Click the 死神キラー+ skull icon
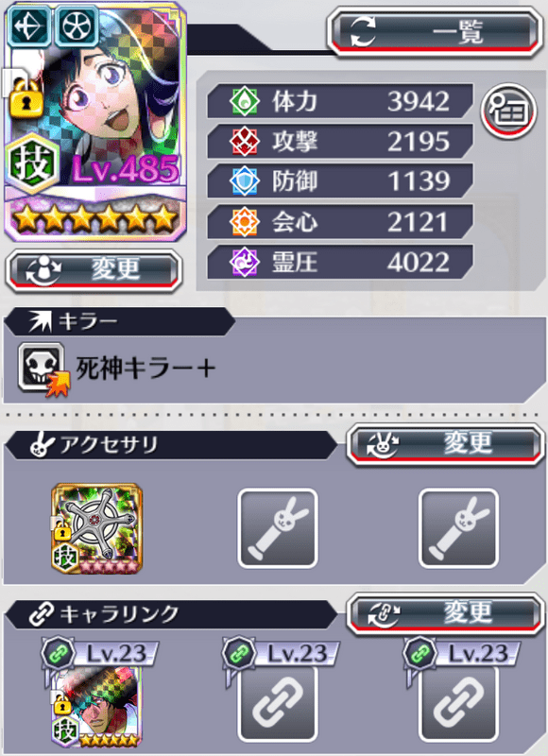 (43, 369)
